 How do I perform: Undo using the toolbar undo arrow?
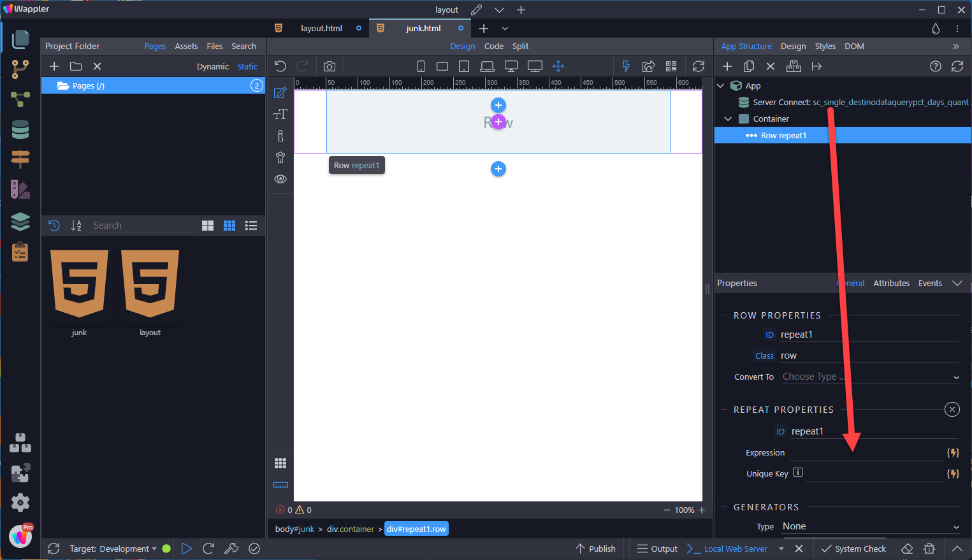[x=280, y=66]
